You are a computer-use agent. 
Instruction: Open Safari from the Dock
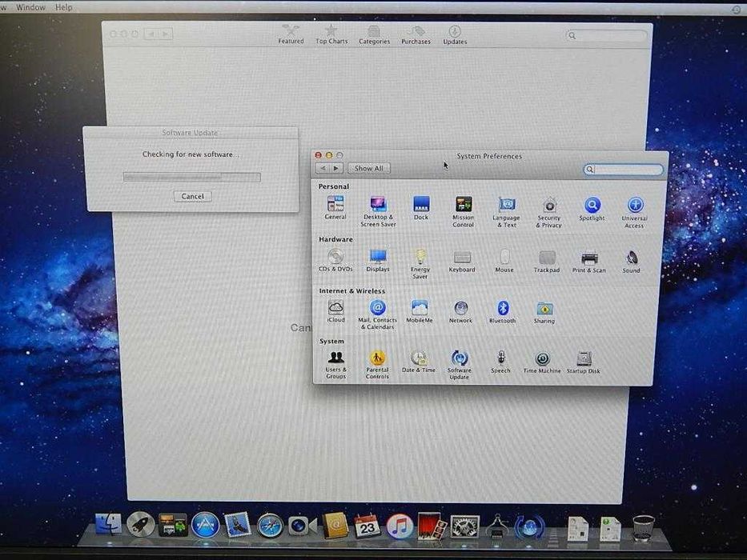coord(270,526)
